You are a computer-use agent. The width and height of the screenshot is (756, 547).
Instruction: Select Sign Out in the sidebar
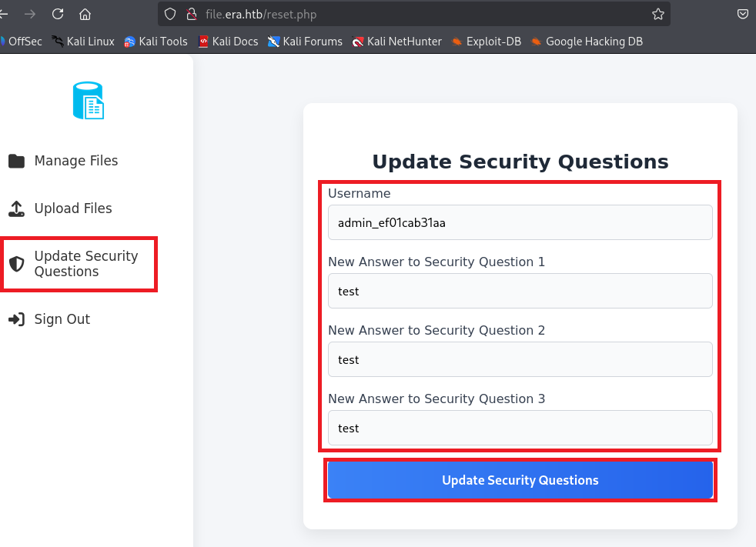[x=62, y=319]
